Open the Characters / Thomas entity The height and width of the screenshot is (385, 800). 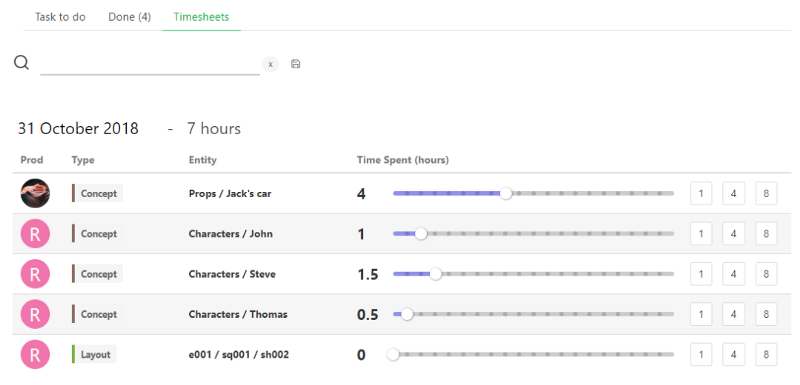pyautogui.click(x=238, y=314)
